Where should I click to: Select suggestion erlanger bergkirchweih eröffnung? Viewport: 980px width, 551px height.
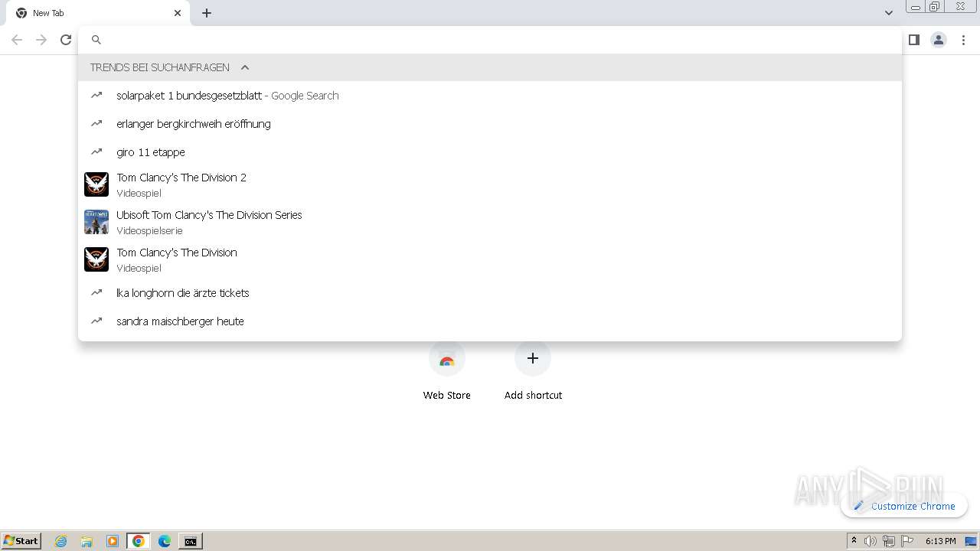click(x=490, y=124)
